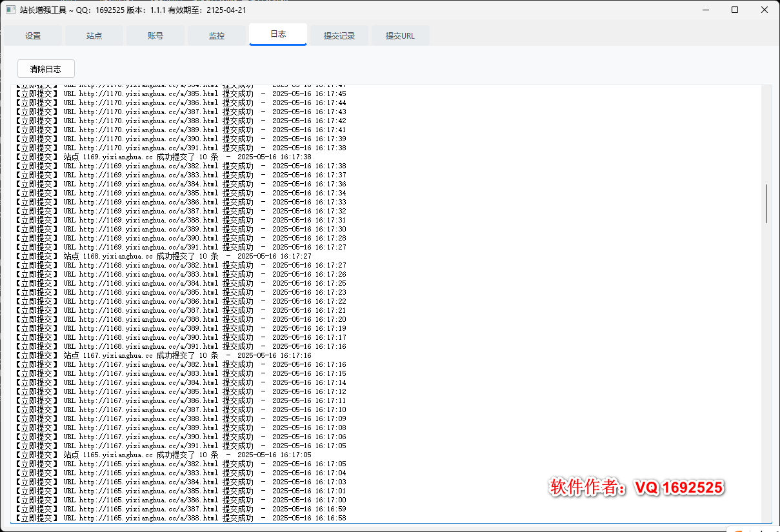Open the 提交记录 tab
The height and width of the screenshot is (532, 780).
click(x=339, y=36)
